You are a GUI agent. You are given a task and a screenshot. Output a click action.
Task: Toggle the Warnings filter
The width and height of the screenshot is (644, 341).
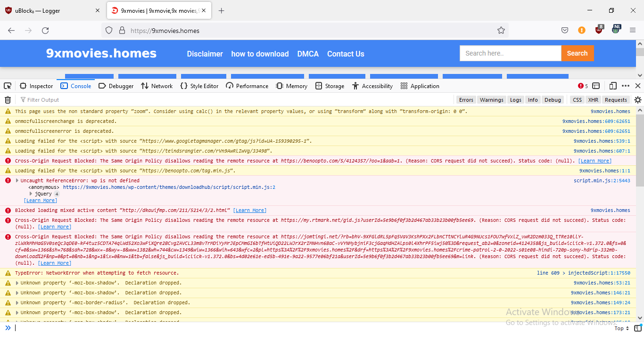tap(492, 100)
